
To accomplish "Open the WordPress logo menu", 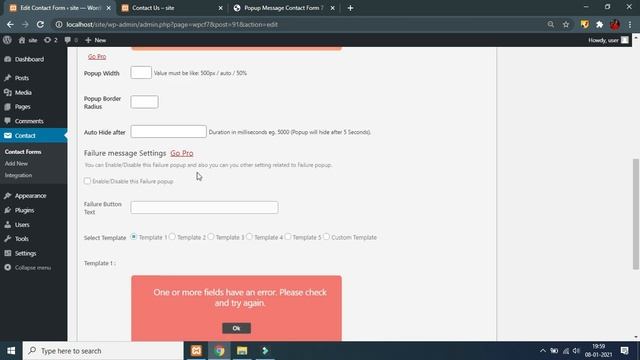I will click(7, 40).
